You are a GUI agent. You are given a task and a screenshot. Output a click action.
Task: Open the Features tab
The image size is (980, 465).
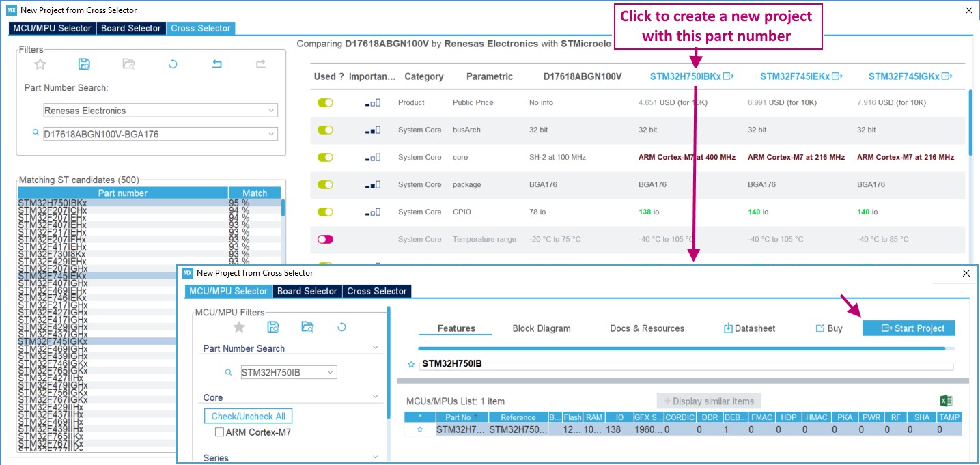point(456,328)
